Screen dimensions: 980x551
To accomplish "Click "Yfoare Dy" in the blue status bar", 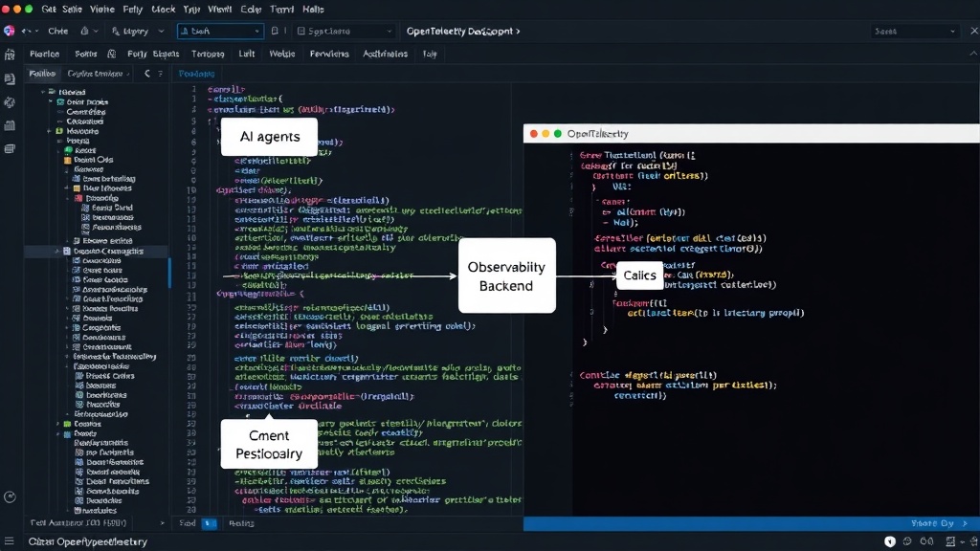I will pos(932,523).
